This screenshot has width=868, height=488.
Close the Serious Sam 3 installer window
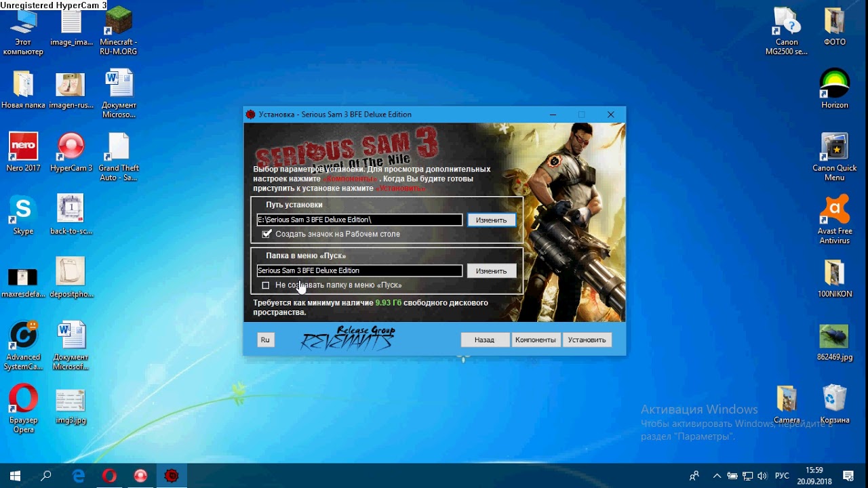[x=610, y=115]
